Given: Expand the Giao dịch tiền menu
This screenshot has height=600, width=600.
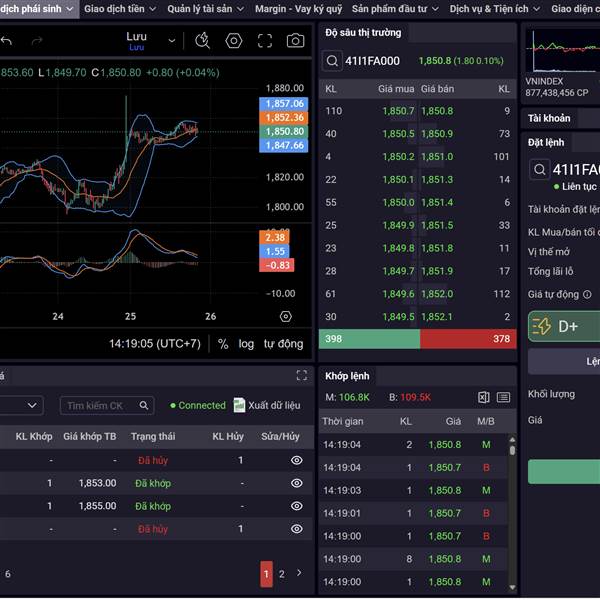Looking at the screenshot, I should tap(120, 8).
